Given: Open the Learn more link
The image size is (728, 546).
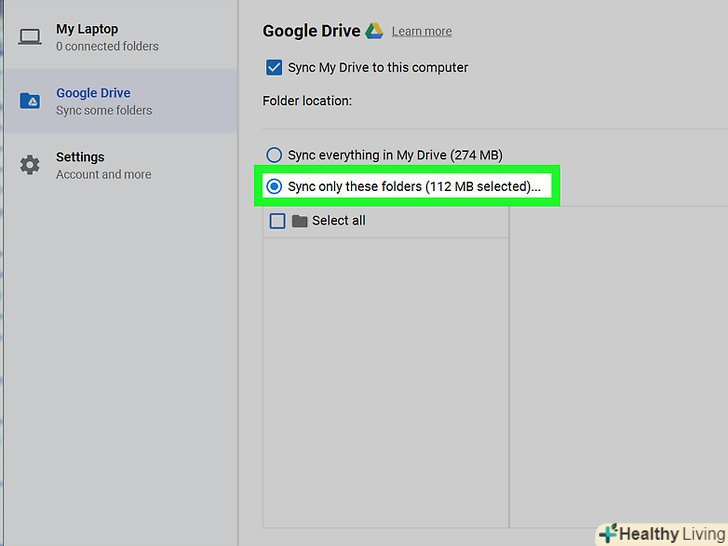Looking at the screenshot, I should click(422, 31).
